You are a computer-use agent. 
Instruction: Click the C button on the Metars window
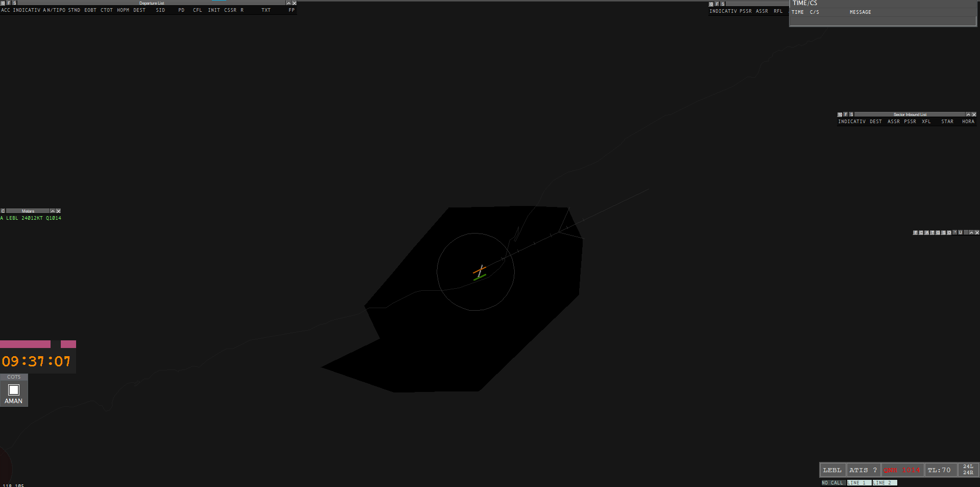point(3,211)
